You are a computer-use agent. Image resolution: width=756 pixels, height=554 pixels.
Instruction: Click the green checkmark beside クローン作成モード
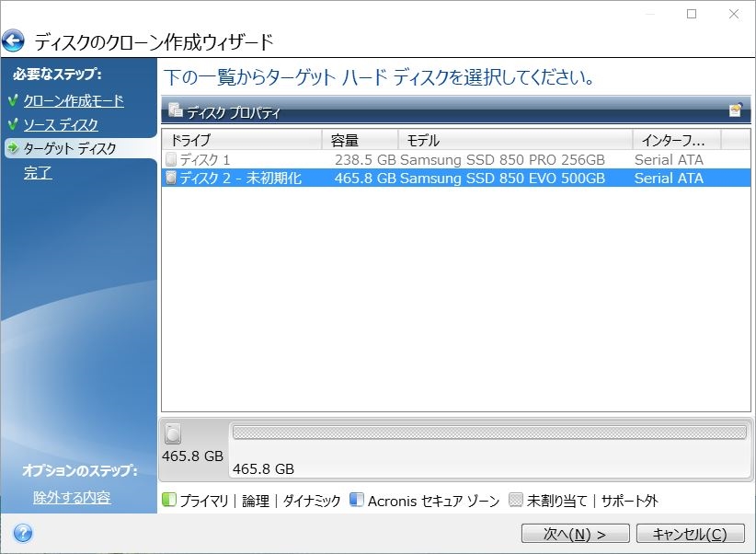13,100
